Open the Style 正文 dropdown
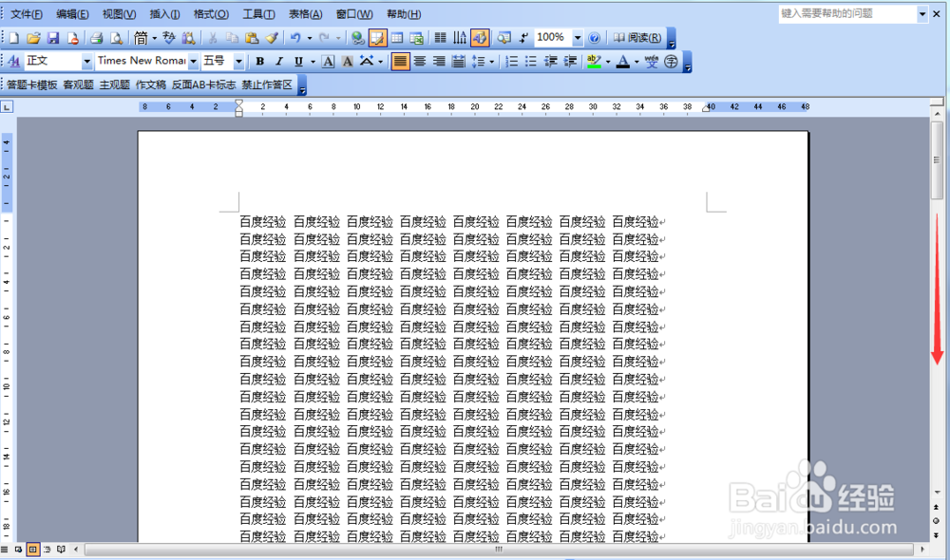Image resolution: width=950 pixels, height=560 pixels. (x=86, y=61)
